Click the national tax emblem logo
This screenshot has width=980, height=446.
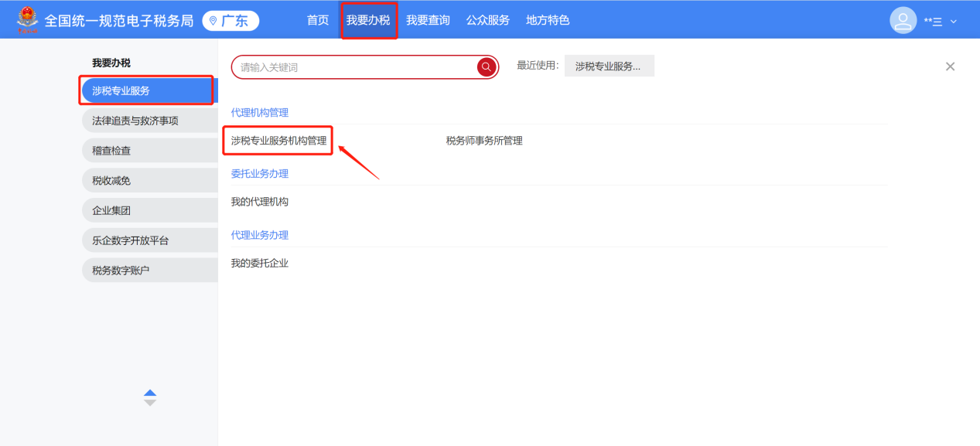click(x=28, y=19)
